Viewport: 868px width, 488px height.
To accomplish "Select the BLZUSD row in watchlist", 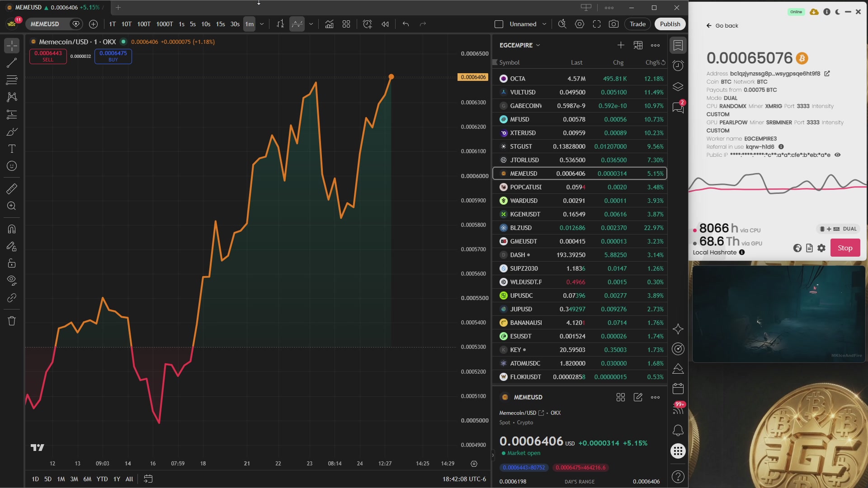I will [580, 228].
